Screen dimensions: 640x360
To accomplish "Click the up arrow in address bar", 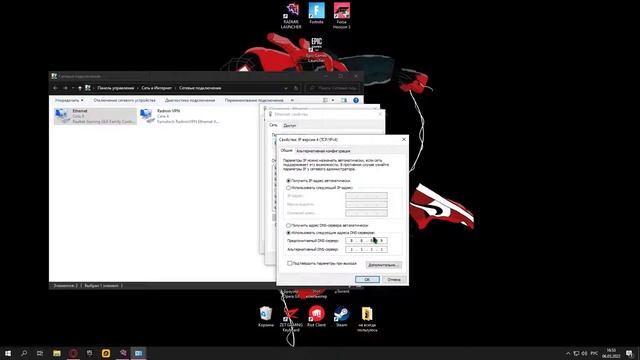I will coord(80,88).
